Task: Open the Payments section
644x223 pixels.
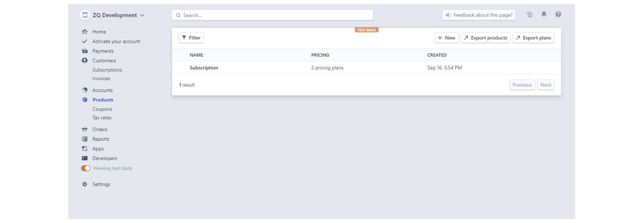Action: click(x=103, y=51)
